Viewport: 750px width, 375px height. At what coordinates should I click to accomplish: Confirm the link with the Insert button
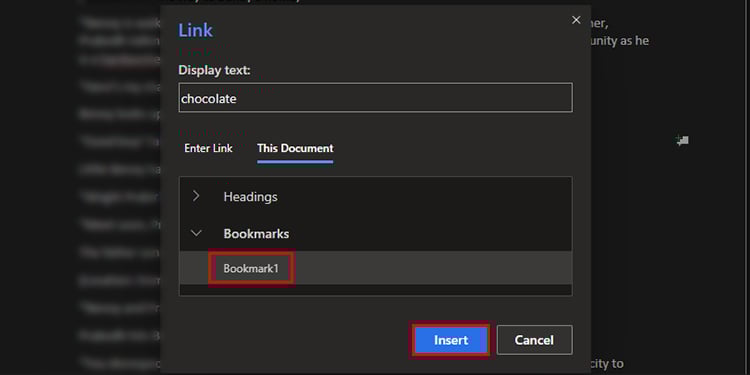pos(451,340)
